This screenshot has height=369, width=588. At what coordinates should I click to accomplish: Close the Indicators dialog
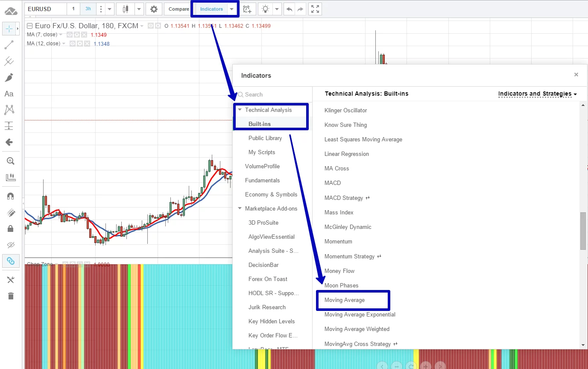point(576,75)
